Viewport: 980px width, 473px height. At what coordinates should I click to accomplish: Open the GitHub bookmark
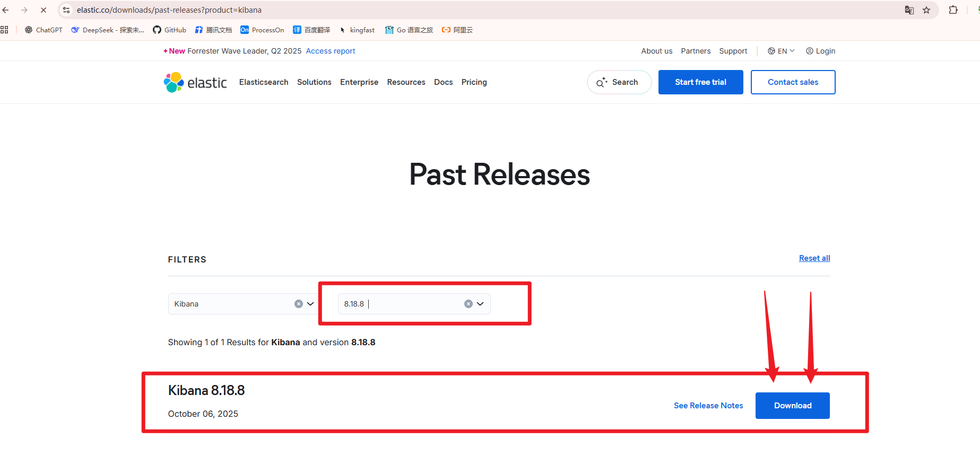[x=169, y=30]
